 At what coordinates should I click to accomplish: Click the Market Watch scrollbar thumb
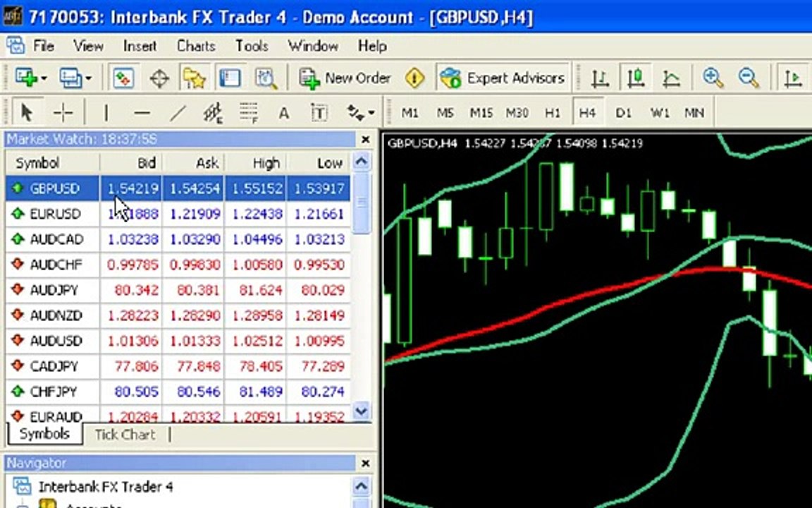[x=362, y=202]
